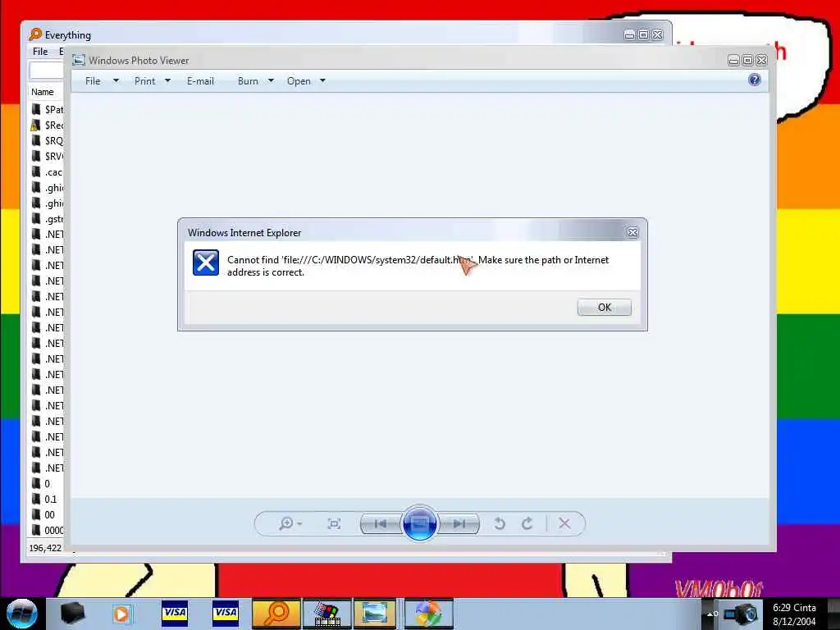Image resolution: width=840 pixels, height=630 pixels.
Task: Rotate clockwise in Photo Viewer
Action: tap(527, 523)
